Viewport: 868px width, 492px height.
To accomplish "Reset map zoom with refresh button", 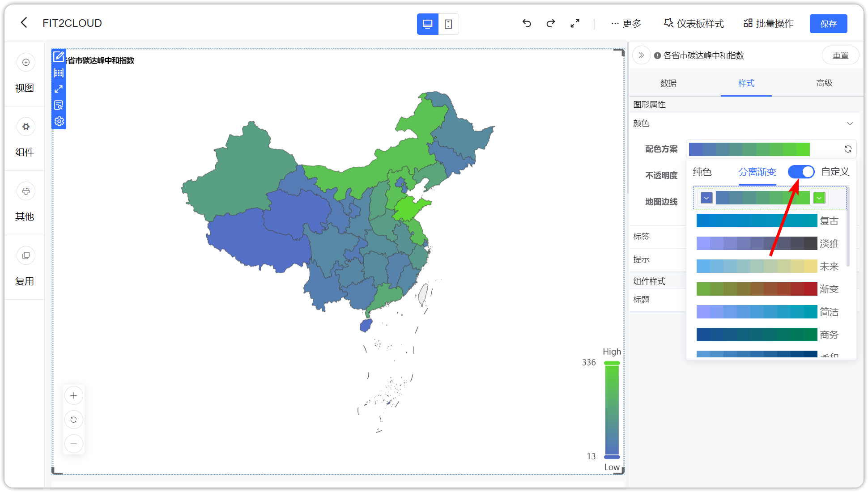I will 74,420.
